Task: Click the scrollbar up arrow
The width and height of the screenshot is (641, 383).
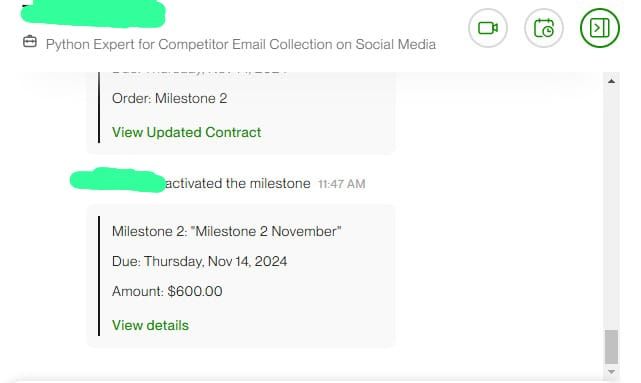Action: pos(611,81)
